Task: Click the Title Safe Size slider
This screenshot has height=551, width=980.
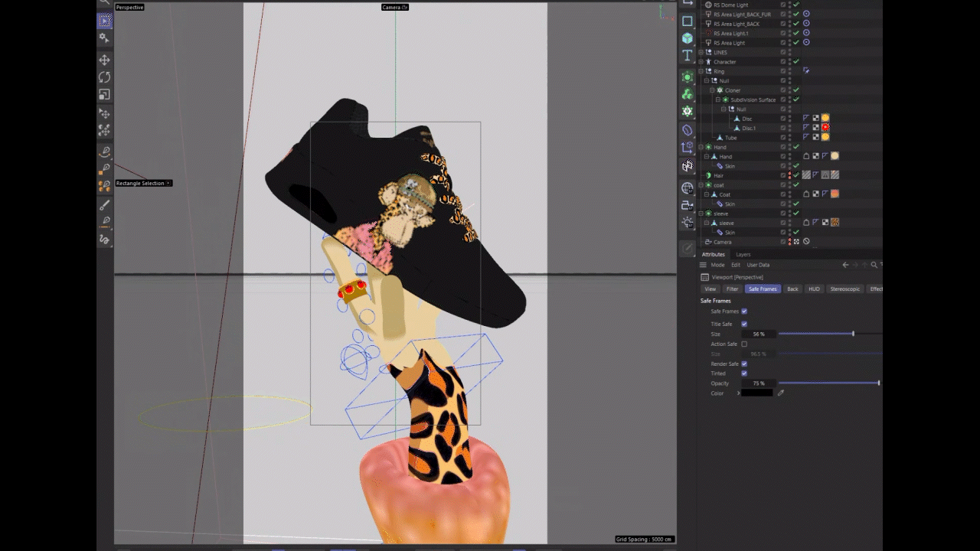Action: 830,334
